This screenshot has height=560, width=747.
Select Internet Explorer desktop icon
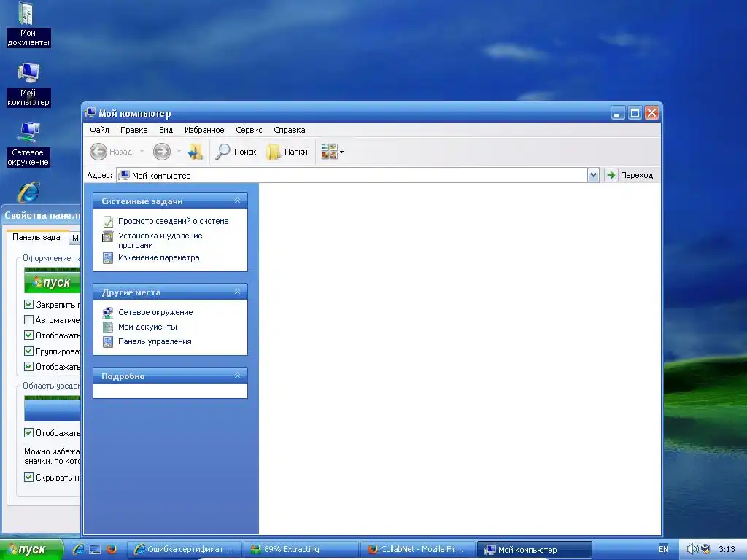pos(28,192)
